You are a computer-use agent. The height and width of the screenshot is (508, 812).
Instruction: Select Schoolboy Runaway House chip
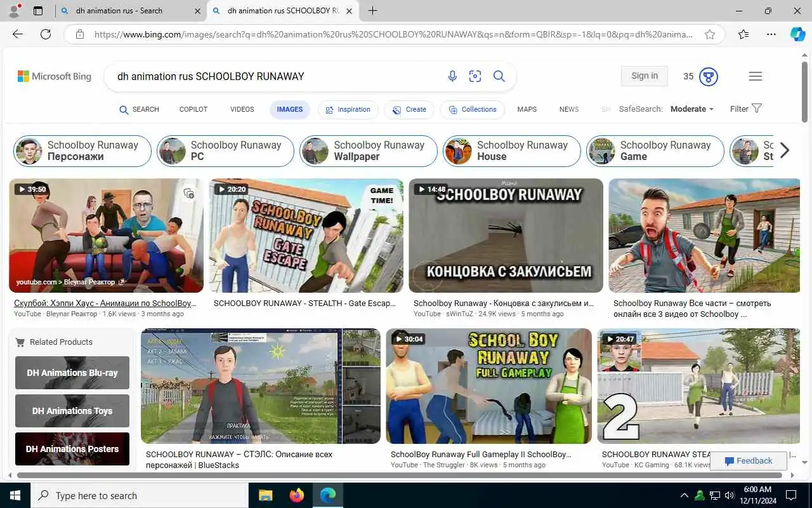click(512, 151)
